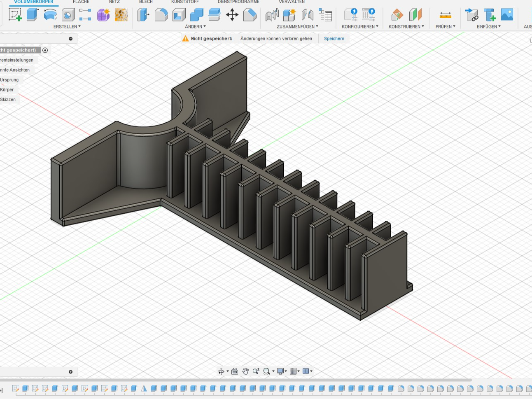Select the Extrude tool icon

pos(33,15)
